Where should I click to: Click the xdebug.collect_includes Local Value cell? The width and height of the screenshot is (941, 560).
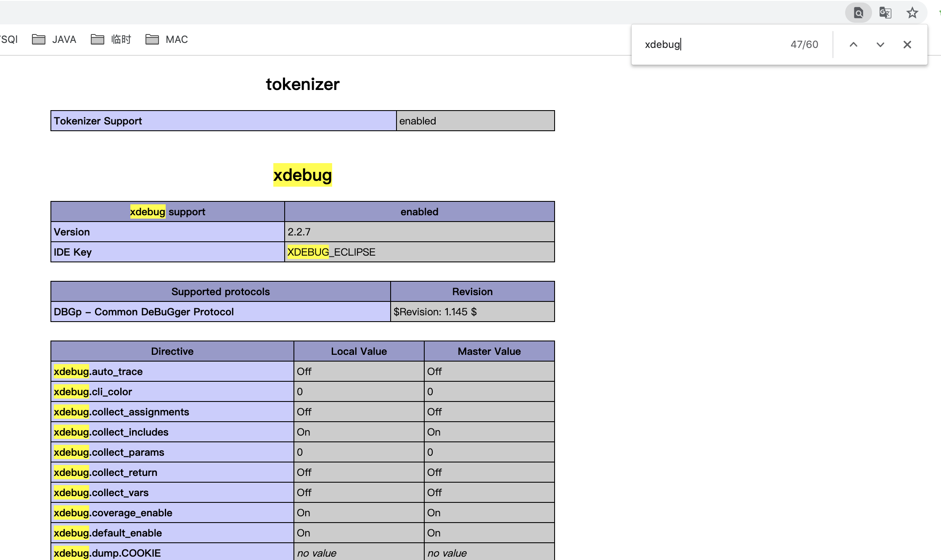click(x=359, y=432)
